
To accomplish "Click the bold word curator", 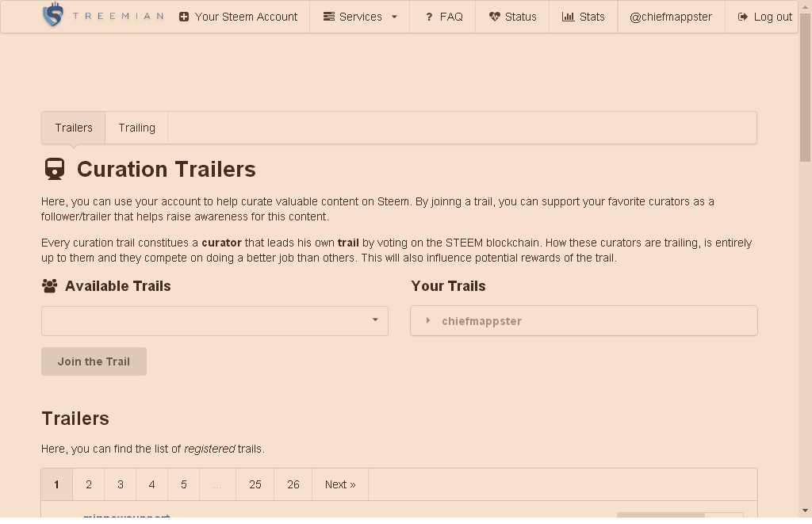I will point(222,243).
